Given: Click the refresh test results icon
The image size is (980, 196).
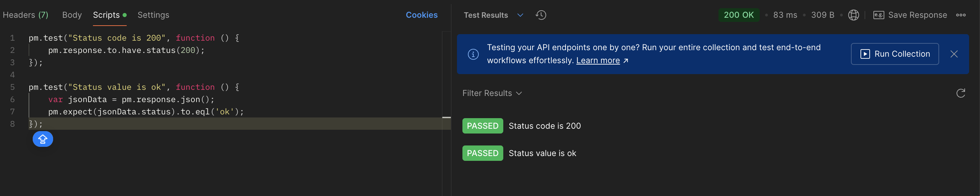Looking at the screenshot, I should pyautogui.click(x=960, y=93).
